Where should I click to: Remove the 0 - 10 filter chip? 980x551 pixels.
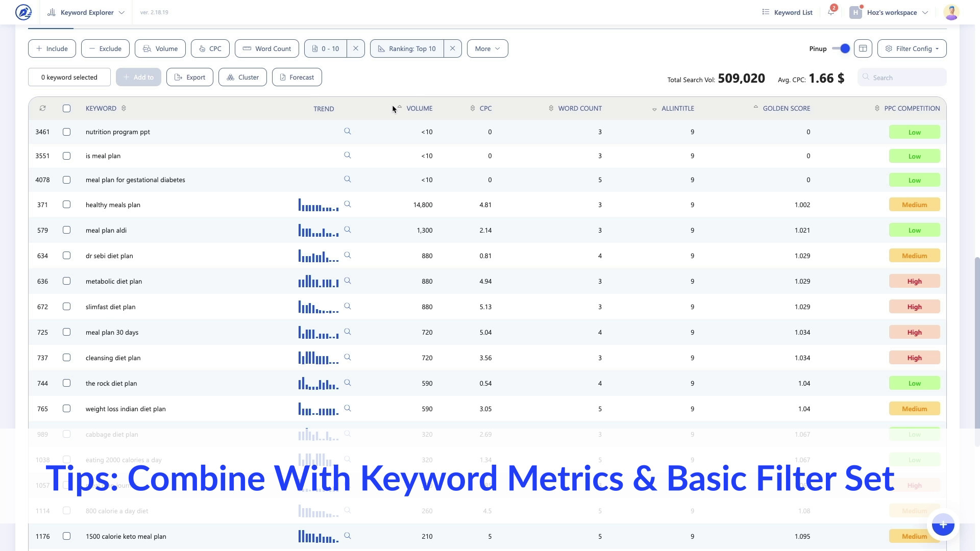coord(356,48)
